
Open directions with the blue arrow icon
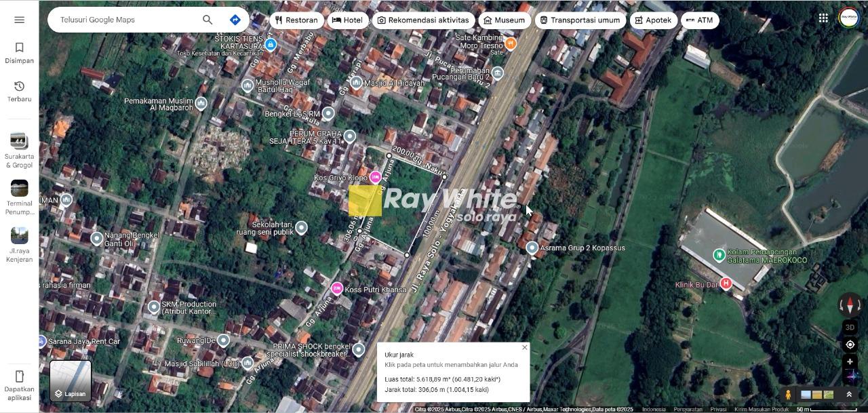[x=235, y=20]
